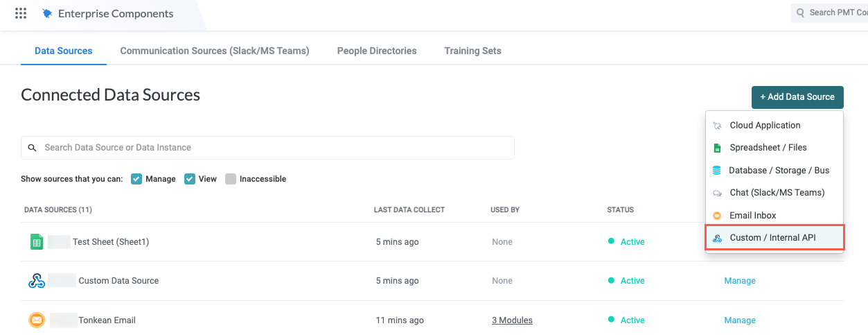The height and width of the screenshot is (335, 868).
Task: Click Manage link for Custom Data Source
Action: coord(740,281)
